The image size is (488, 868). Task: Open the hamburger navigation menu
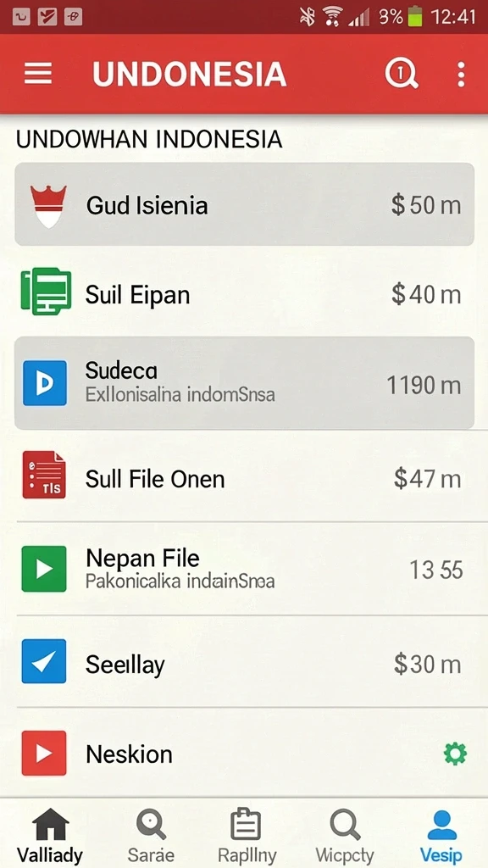[x=38, y=74]
